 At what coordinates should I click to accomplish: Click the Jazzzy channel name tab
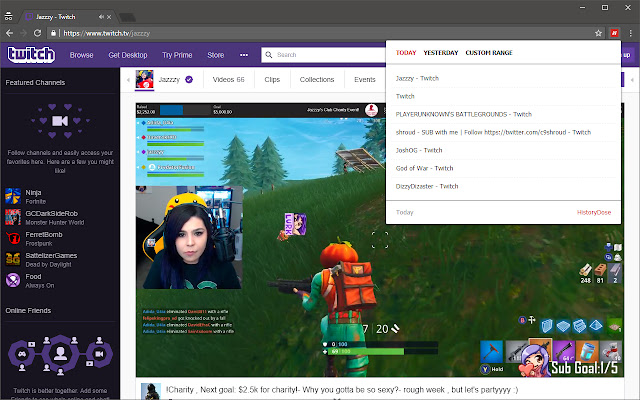point(169,80)
